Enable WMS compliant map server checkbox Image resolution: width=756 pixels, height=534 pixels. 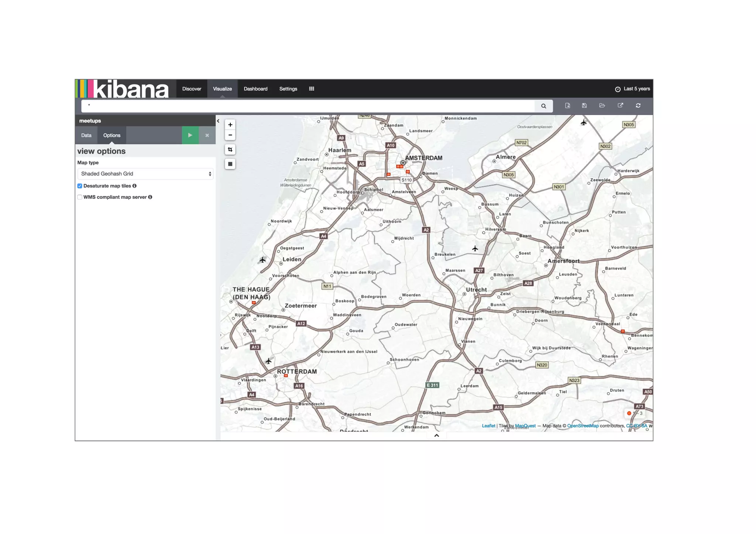pos(80,197)
